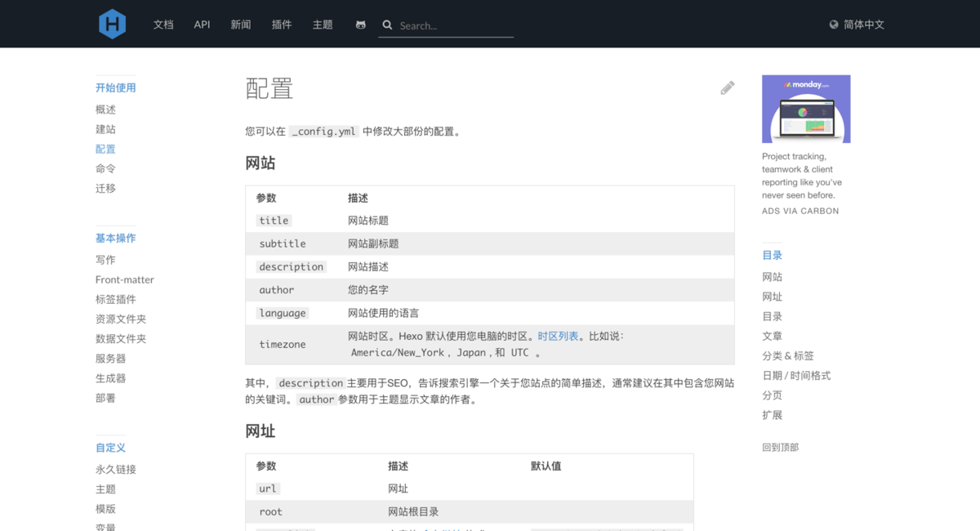The width and height of the screenshot is (980, 531).
Task: Open the GitHub repository via the octocat icon
Action: (x=360, y=25)
